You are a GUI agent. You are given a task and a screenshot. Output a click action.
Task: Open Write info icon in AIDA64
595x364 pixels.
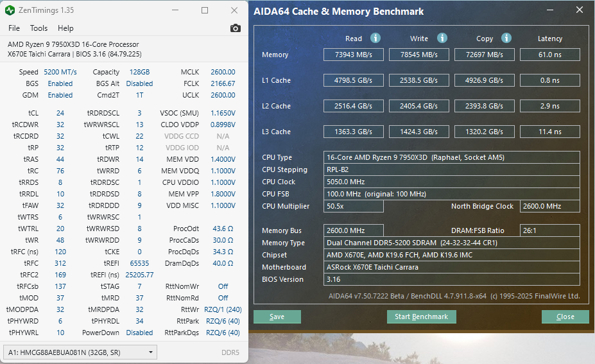point(442,38)
